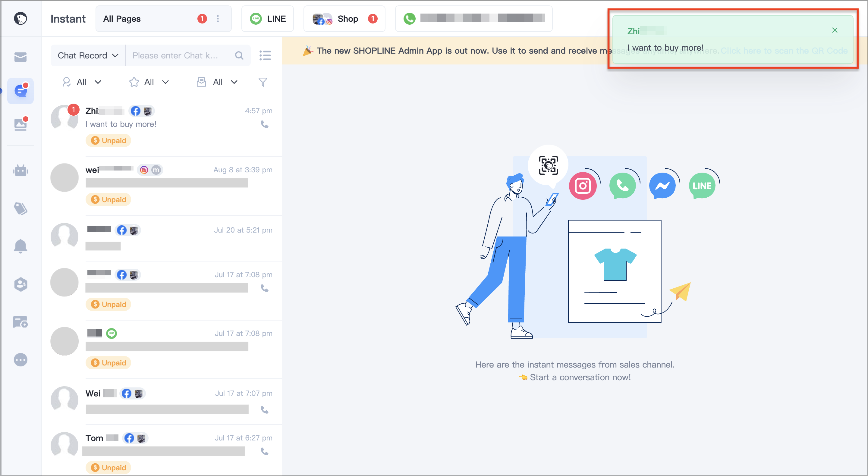Click the Instant page title
This screenshot has width=868, height=476.
pos(68,19)
